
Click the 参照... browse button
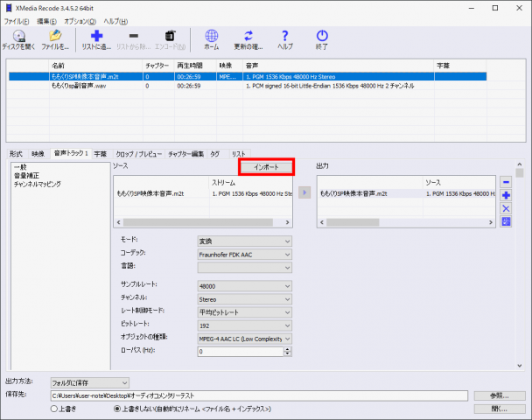click(500, 395)
